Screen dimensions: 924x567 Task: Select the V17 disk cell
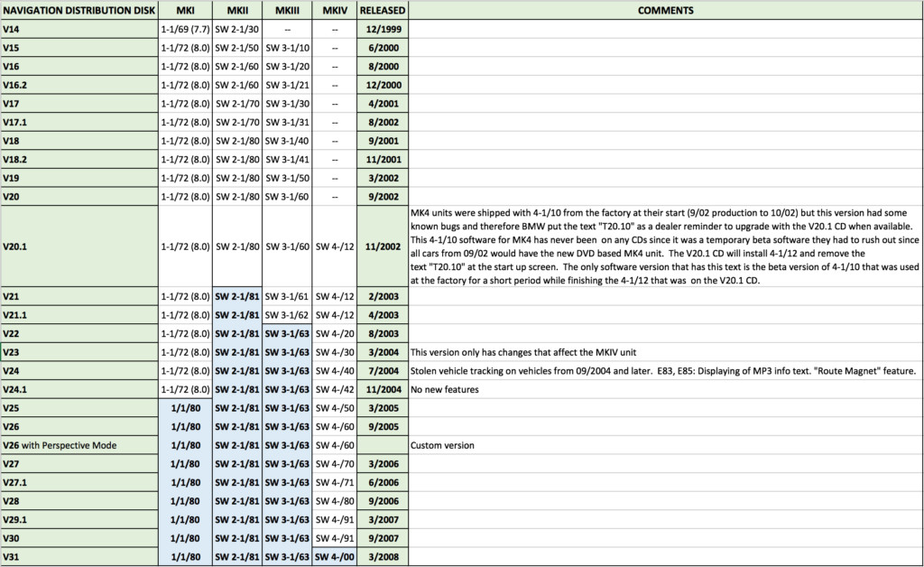click(x=79, y=104)
